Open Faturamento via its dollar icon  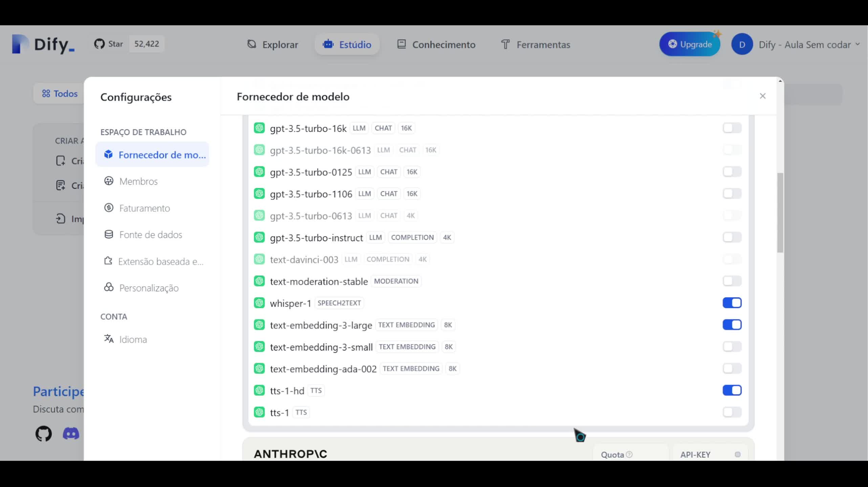tap(108, 208)
